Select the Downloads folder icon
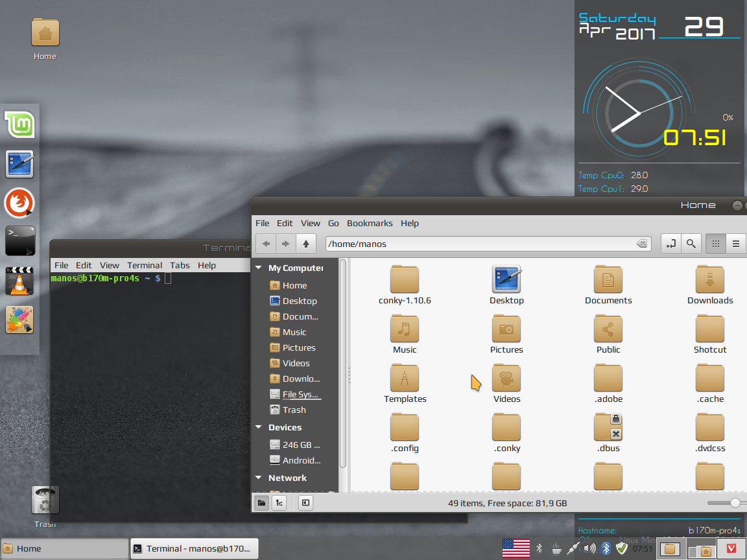The image size is (747, 560). pos(710,285)
